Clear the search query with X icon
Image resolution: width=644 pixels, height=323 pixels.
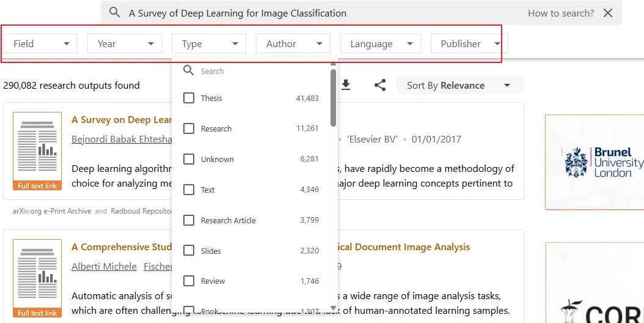tap(608, 13)
